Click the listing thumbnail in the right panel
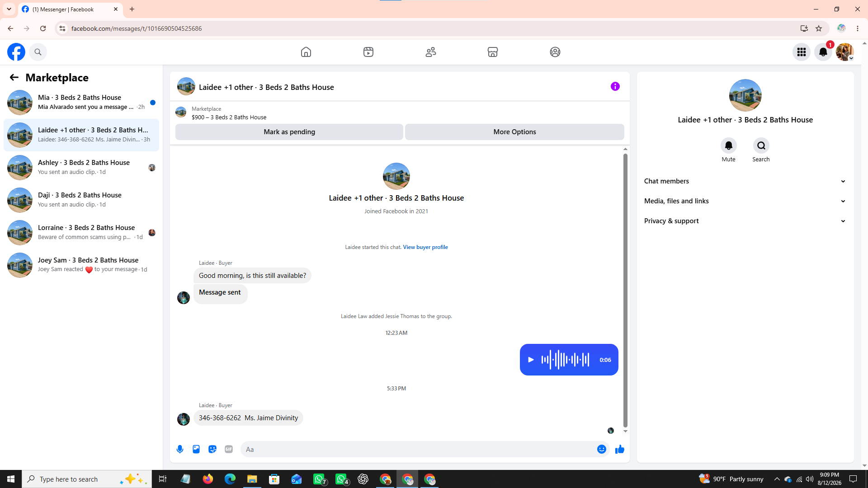The width and height of the screenshot is (868, 488). point(745,95)
